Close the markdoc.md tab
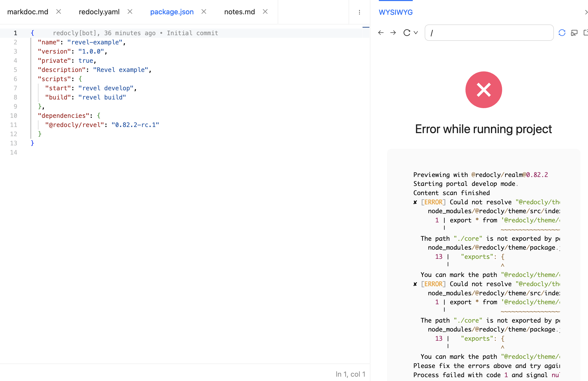The height and width of the screenshot is (381, 588). (59, 11)
